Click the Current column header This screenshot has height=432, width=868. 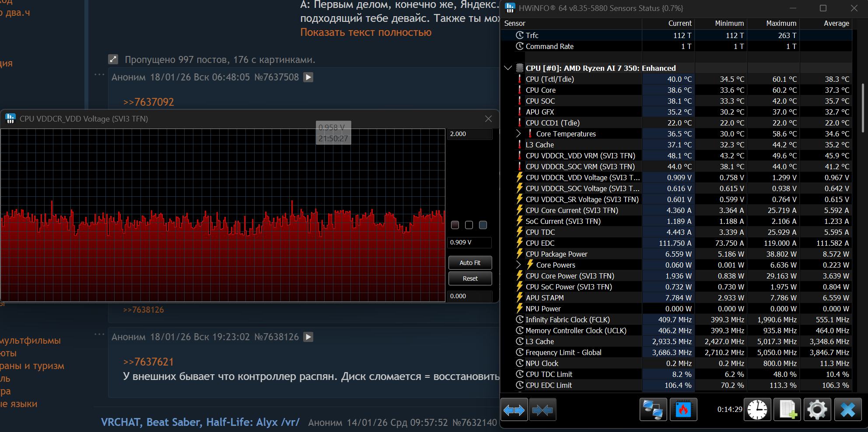coord(668,23)
